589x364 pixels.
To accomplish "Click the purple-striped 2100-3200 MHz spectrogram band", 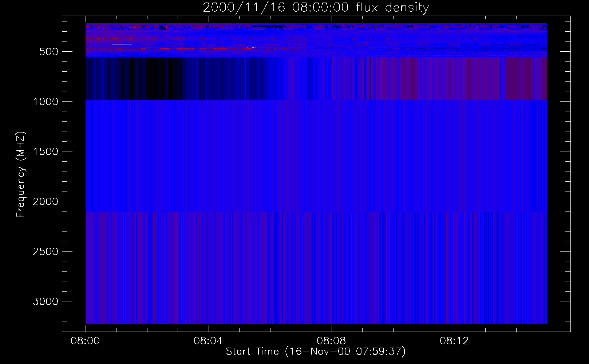I will click(x=316, y=268).
